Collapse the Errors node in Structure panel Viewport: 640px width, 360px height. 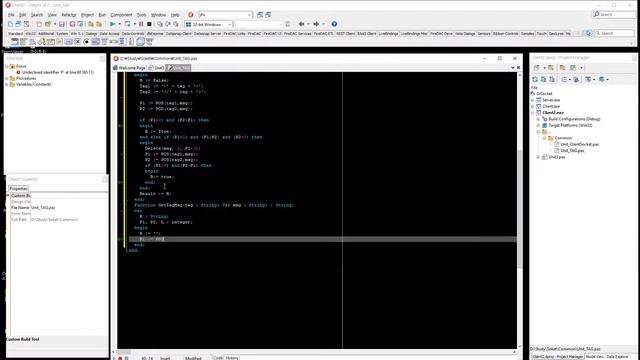[7, 66]
